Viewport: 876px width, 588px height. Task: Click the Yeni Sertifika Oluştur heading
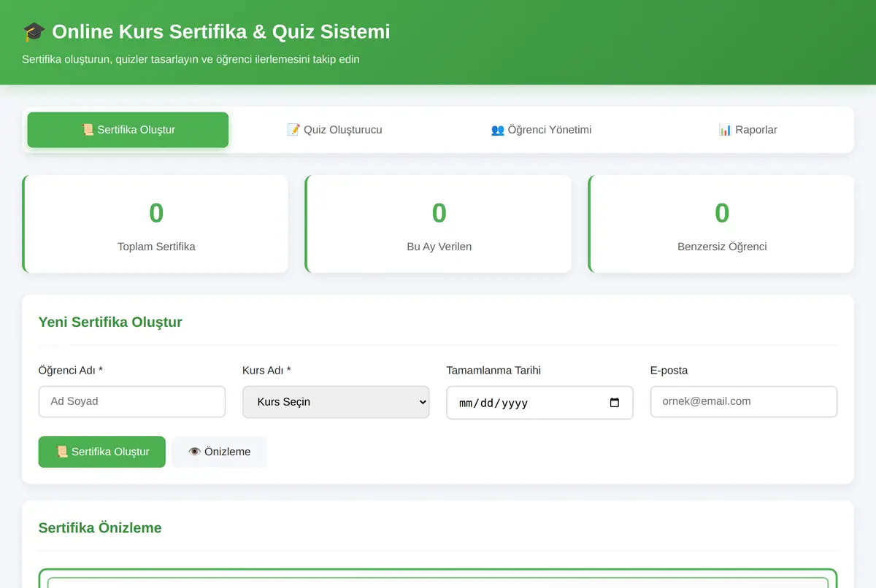click(x=110, y=322)
